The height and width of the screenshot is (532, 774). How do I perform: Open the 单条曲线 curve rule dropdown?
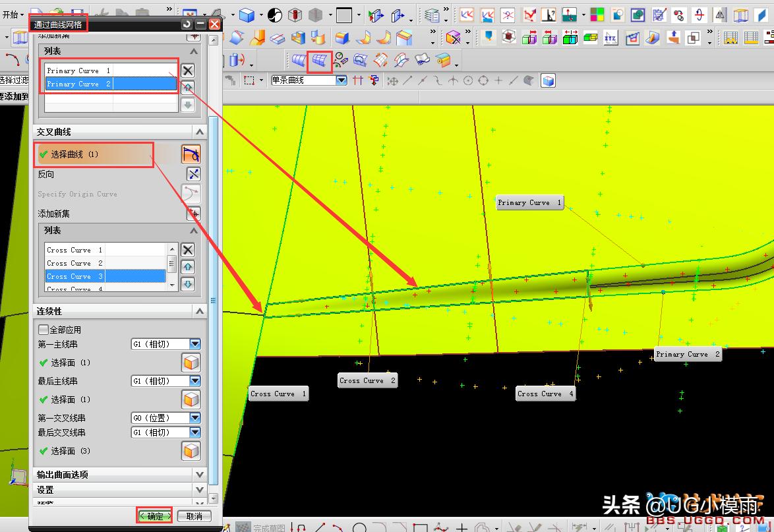point(341,80)
